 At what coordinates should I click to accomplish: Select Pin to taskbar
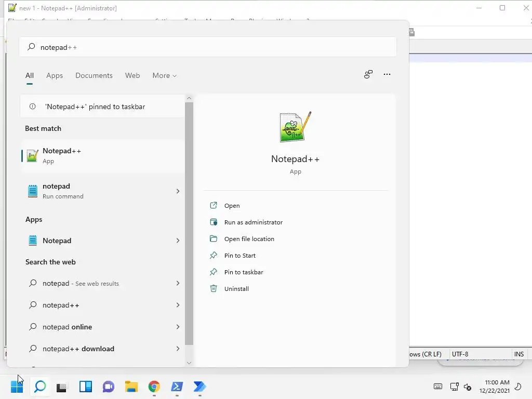(x=244, y=272)
